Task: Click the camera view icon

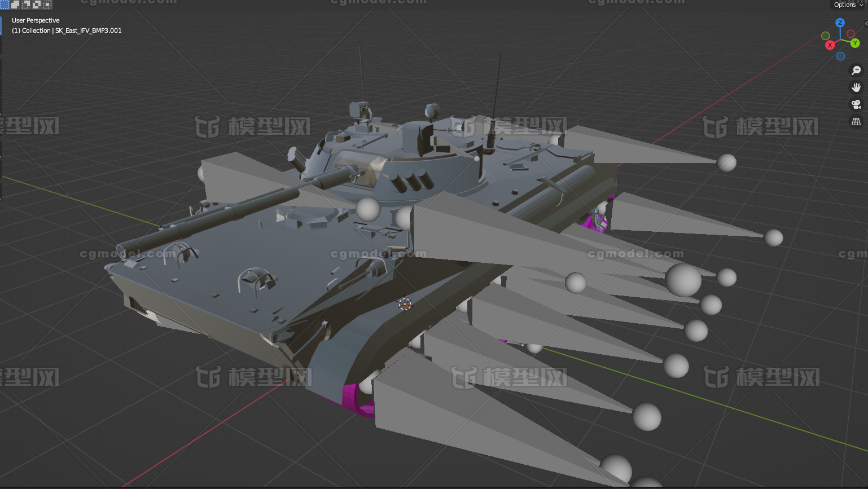Action: pyautogui.click(x=856, y=104)
